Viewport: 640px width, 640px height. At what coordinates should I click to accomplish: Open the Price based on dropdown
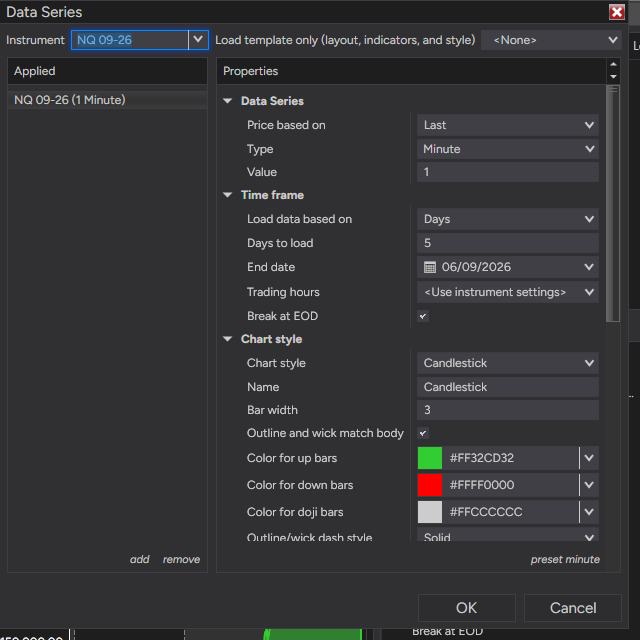(507, 125)
